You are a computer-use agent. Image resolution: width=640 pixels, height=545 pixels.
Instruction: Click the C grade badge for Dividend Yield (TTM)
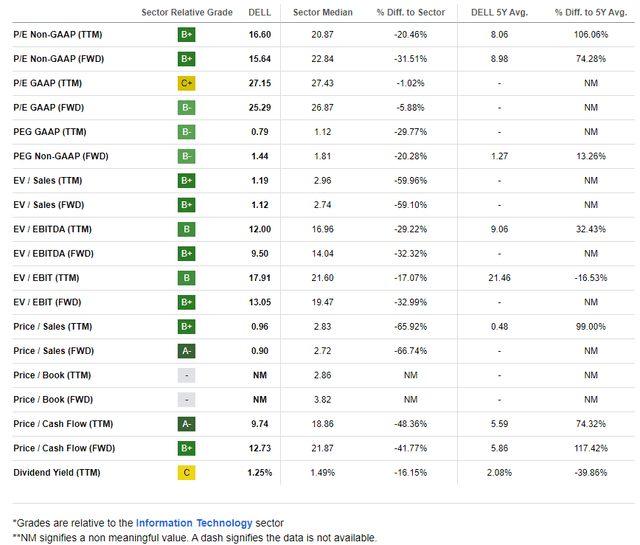[187, 473]
